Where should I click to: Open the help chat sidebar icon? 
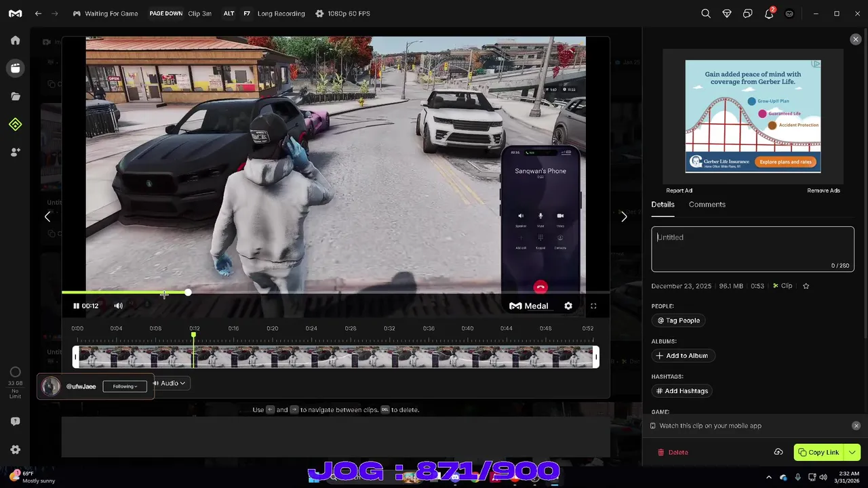tap(15, 421)
